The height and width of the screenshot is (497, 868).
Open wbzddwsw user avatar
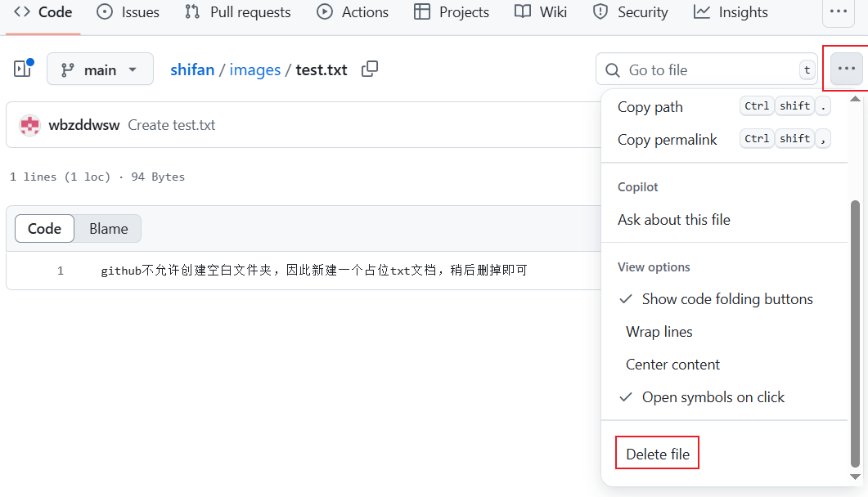30,125
